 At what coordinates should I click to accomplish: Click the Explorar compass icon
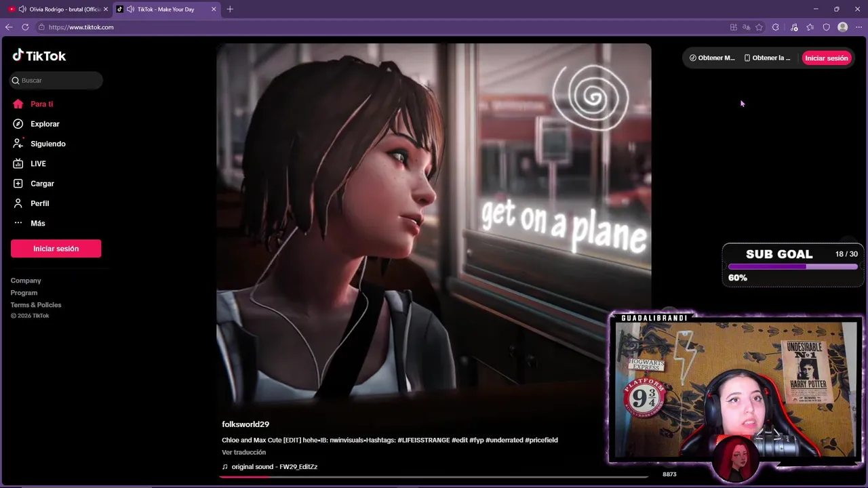click(x=18, y=124)
